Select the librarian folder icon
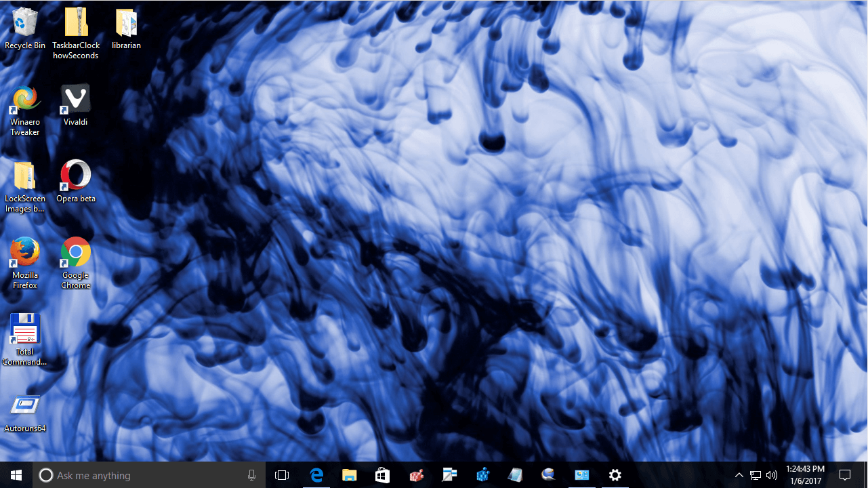The image size is (868, 488). (x=127, y=28)
